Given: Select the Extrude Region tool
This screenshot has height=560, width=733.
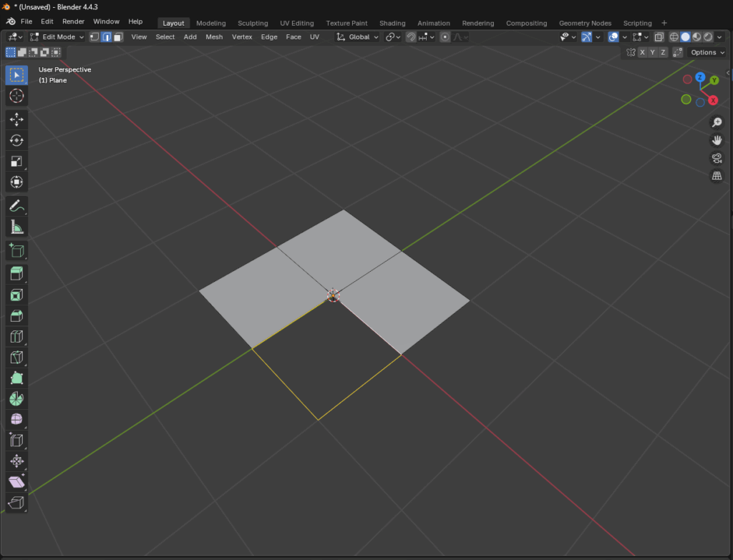Looking at the screenshot, I should [x=16, y=274].
